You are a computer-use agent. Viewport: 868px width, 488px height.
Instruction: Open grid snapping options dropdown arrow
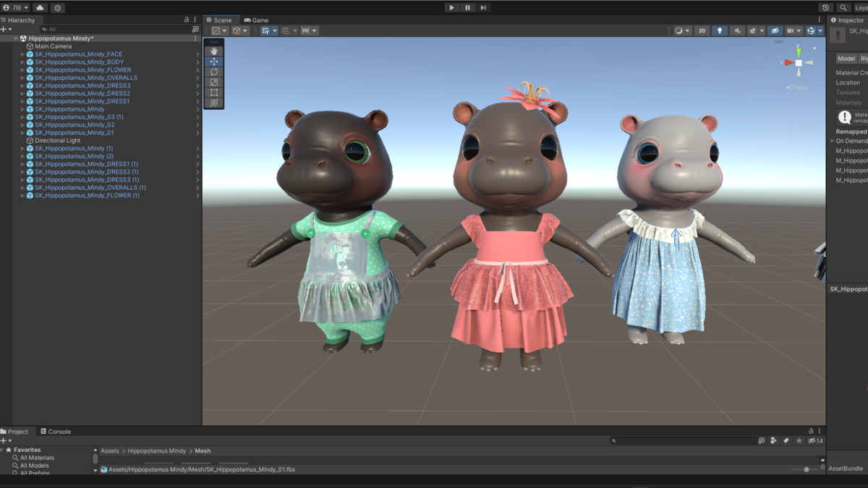coord(275,31)
